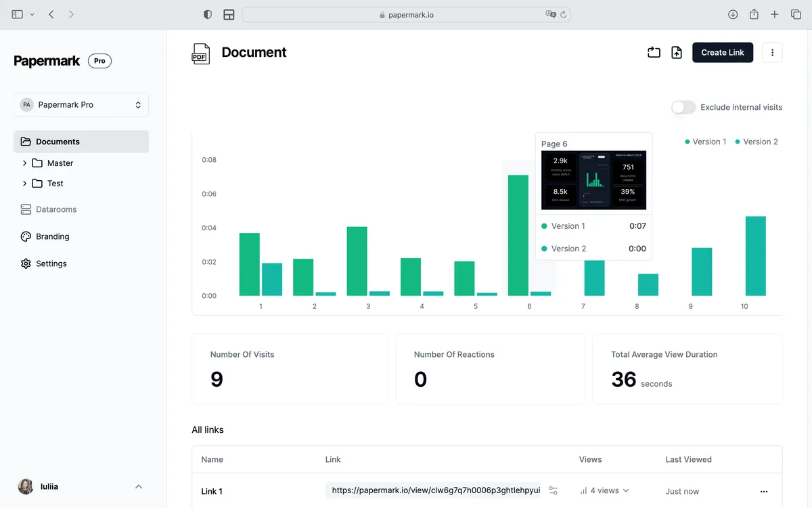This screenshot has width=812, height=508.
Task: Open the Link 1 row three-dot menu
Action: (x=764, y=491)
